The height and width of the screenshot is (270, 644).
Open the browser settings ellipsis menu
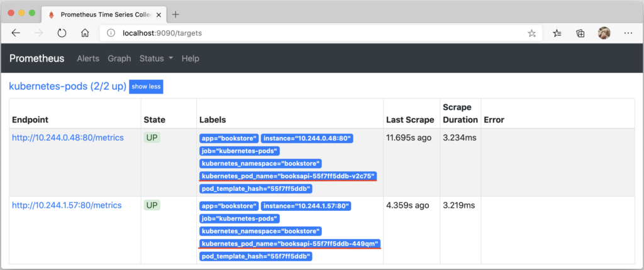click(x=628, y=34)
